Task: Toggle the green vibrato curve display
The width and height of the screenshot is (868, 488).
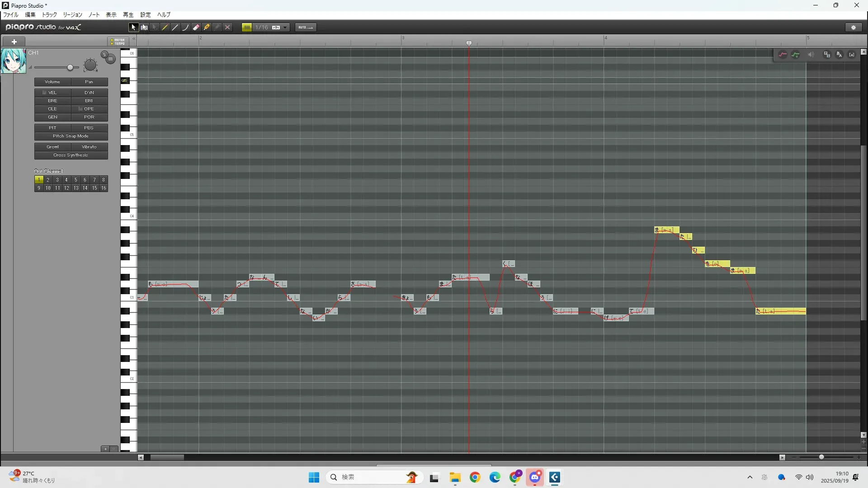Action: click(796, 55)
